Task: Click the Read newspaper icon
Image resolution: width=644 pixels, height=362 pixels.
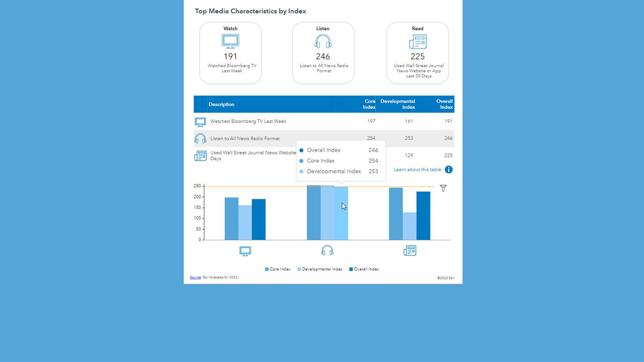Action: click(x=418, y=42)
